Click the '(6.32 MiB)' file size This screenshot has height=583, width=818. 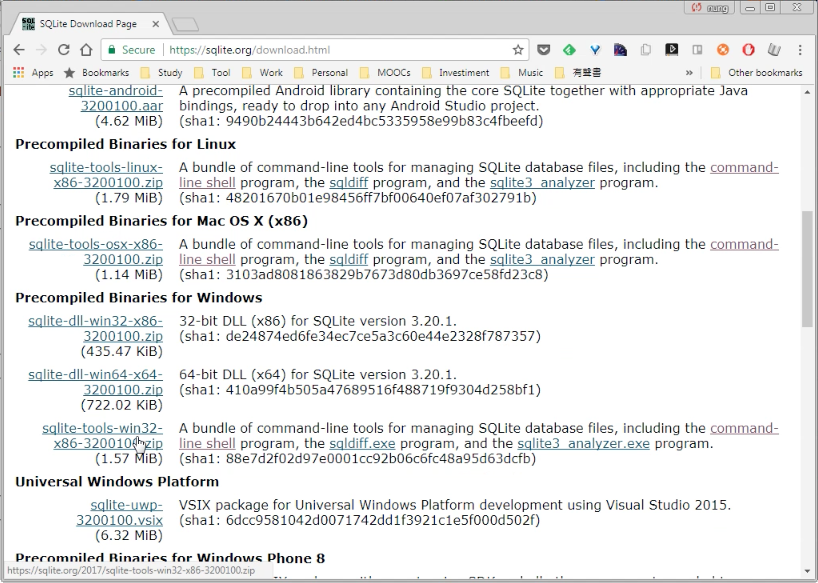[x=129, y=535]
